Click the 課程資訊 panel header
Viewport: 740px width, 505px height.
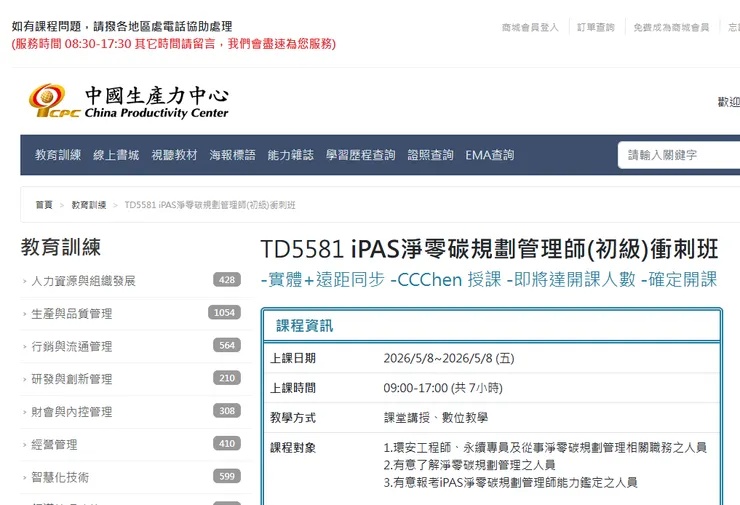[492, 326]
